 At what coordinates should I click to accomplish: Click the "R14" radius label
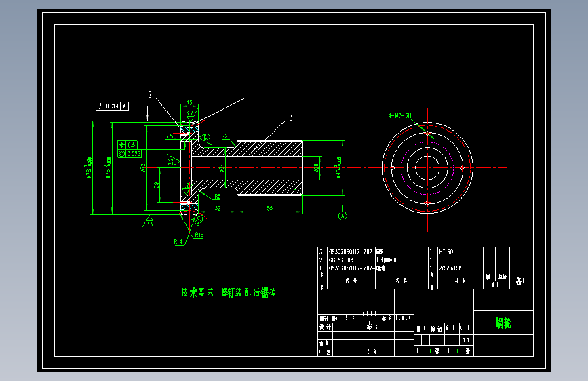tap(178, 242)
